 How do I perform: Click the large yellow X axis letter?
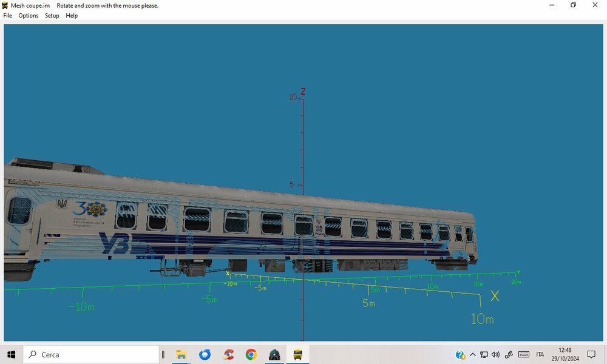495,296
